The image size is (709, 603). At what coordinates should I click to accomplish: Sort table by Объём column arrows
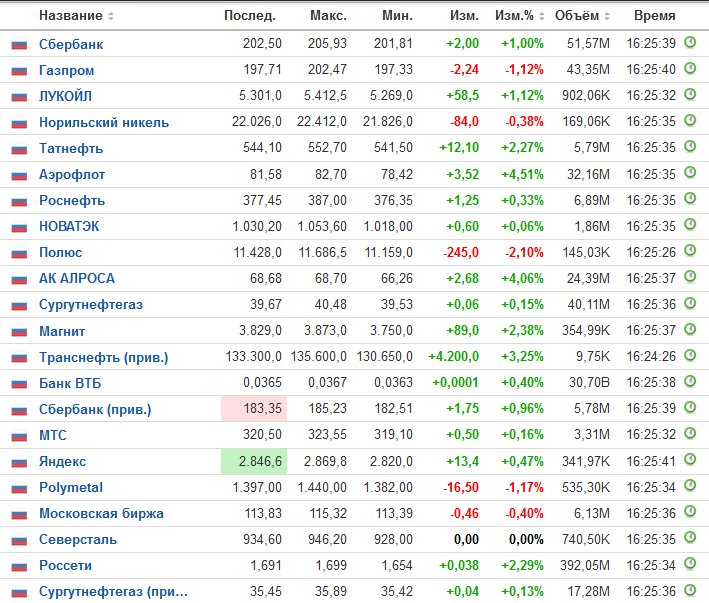click(x=607, y=16)
